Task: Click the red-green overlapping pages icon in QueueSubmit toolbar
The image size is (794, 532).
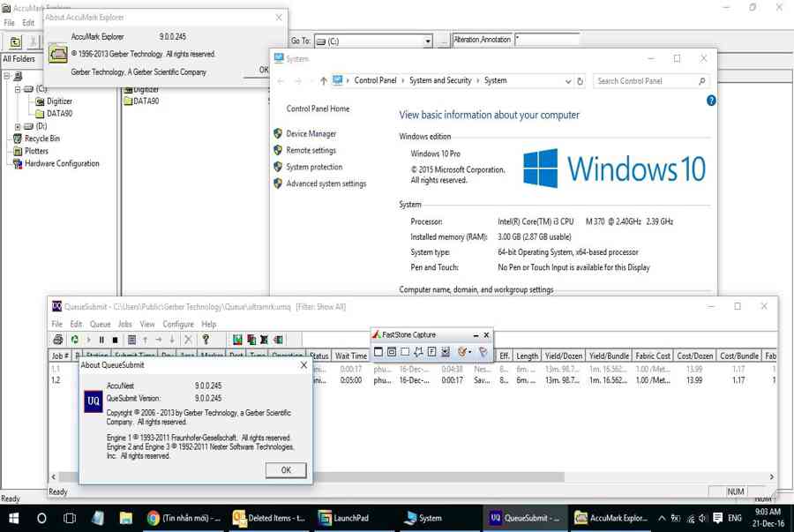Action: [x=251, y=340]
